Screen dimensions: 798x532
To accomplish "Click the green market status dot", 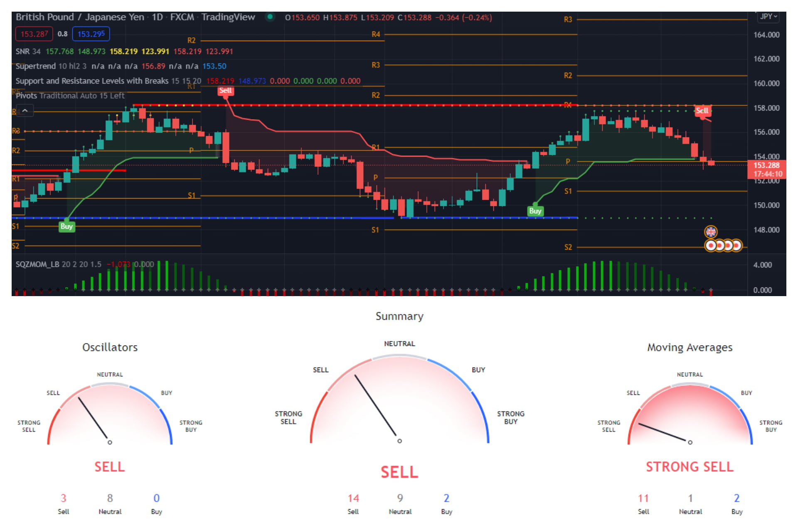I will [270, 17].
